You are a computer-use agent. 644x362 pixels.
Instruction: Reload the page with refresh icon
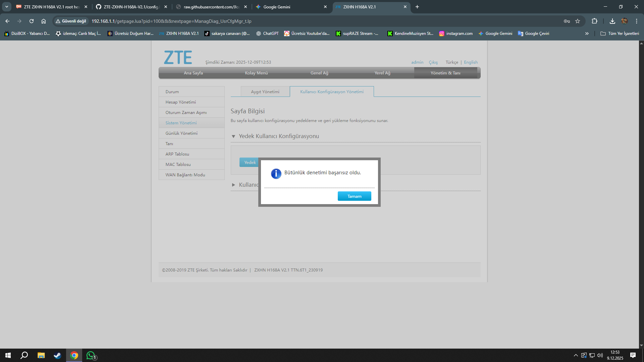[32, 21]
